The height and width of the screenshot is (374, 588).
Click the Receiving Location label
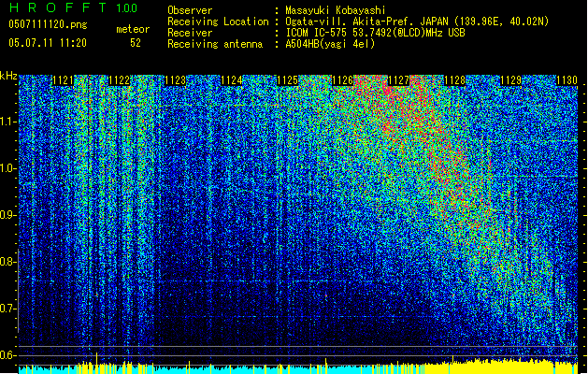tap(218, 22)
